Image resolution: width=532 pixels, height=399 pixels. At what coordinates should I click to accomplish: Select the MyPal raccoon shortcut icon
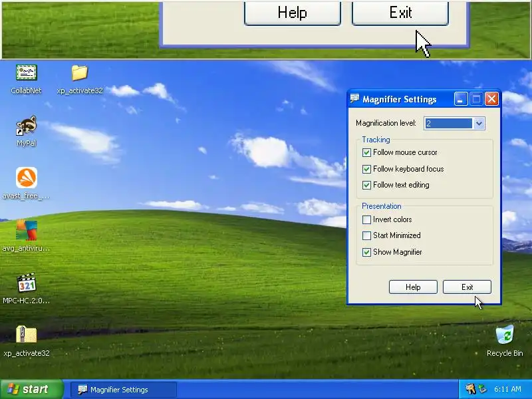pyautogui.click(x=27, y=126)
